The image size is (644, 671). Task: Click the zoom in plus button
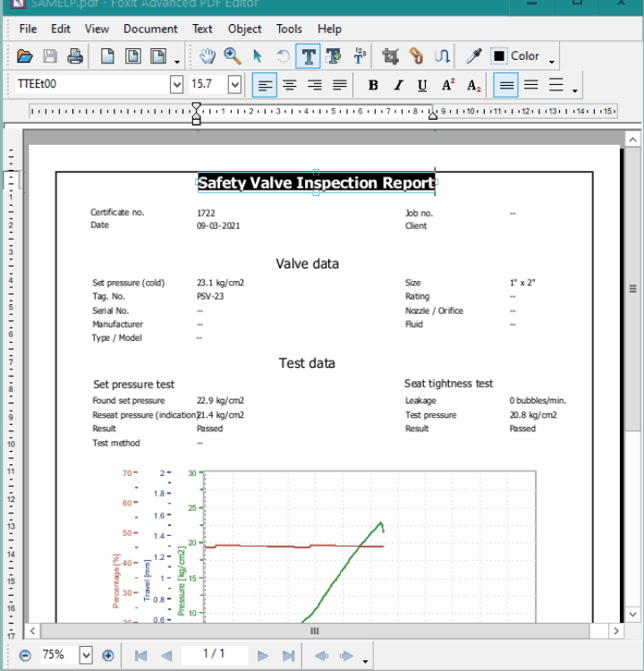(x=108, y=655)
